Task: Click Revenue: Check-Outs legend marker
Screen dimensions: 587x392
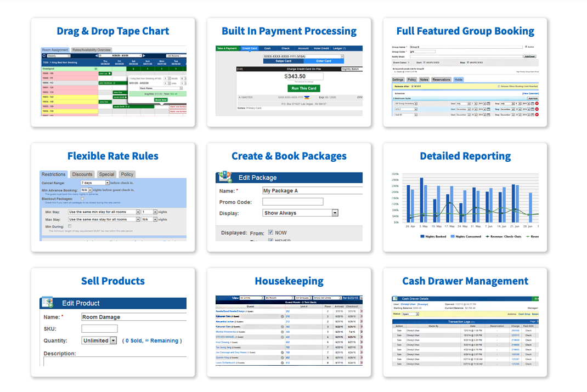Action: tap(487, 236)
